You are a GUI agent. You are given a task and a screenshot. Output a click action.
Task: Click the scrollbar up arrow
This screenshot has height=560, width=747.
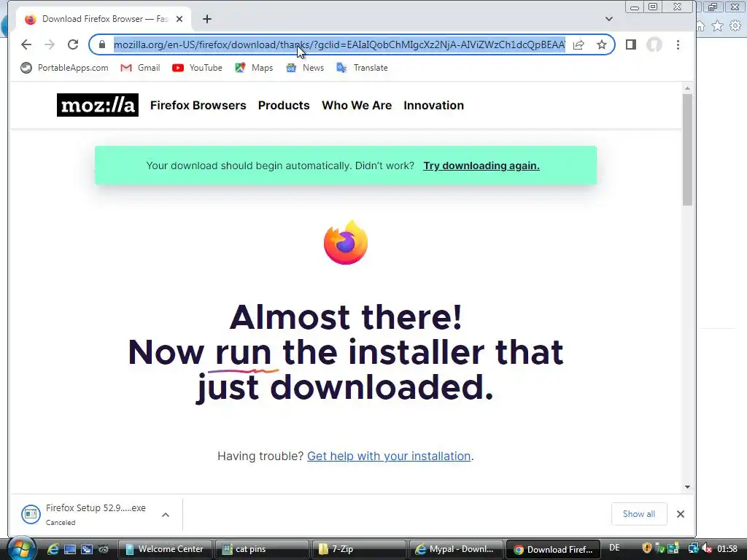pyautogui.click(x=687, y=88)
